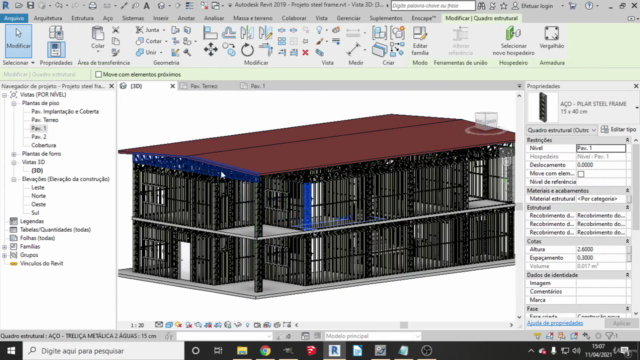Open the type selector dropdown arrow

click(x=637, y=108)
